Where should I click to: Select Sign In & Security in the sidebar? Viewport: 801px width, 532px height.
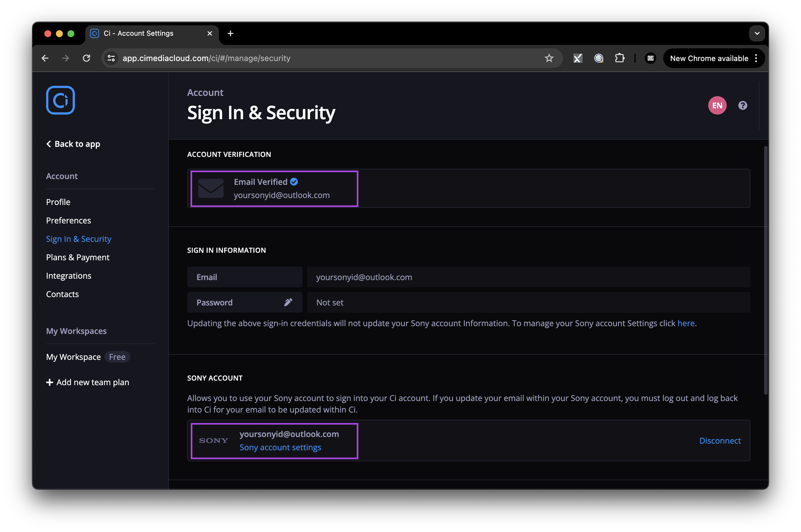point(78,239)
